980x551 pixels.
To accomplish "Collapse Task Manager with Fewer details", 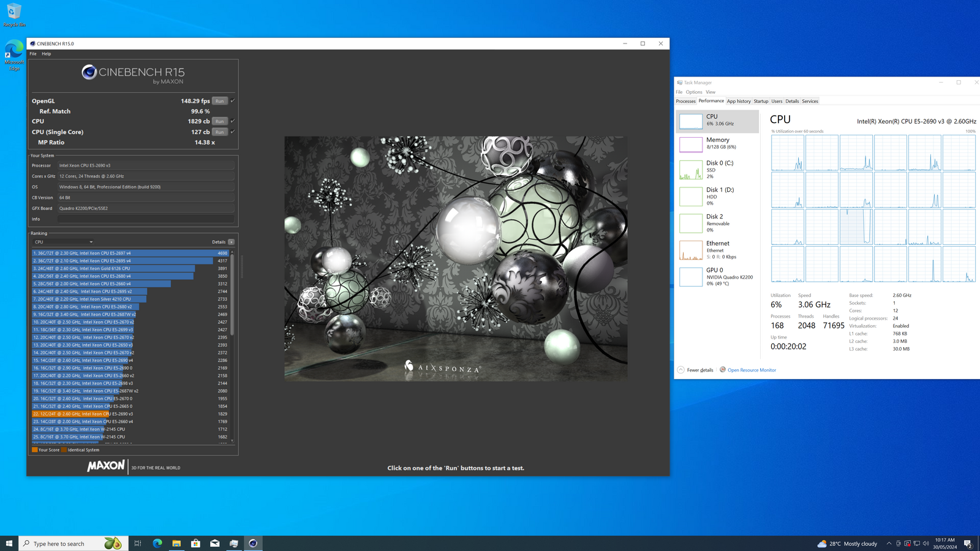I will click(695, 370).
